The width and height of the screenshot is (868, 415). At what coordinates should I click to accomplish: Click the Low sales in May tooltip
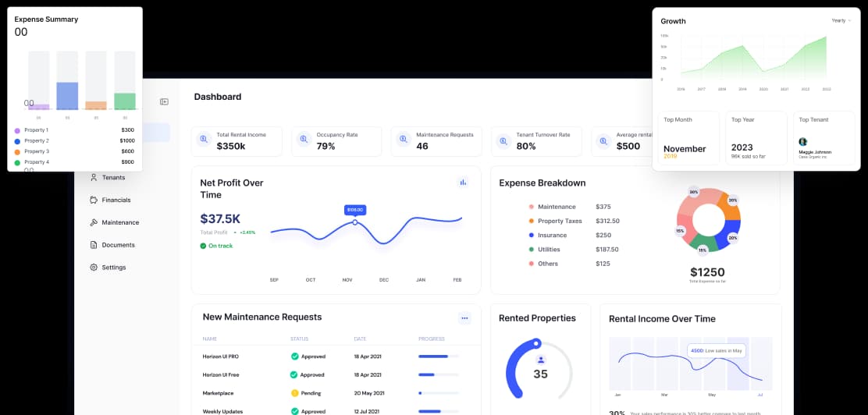[717, 350]
